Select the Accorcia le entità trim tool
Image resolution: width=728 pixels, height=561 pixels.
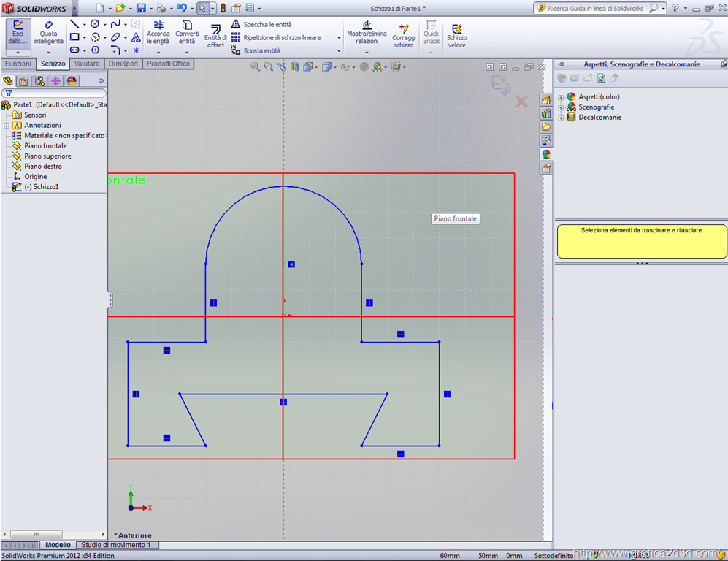point(158,33)
